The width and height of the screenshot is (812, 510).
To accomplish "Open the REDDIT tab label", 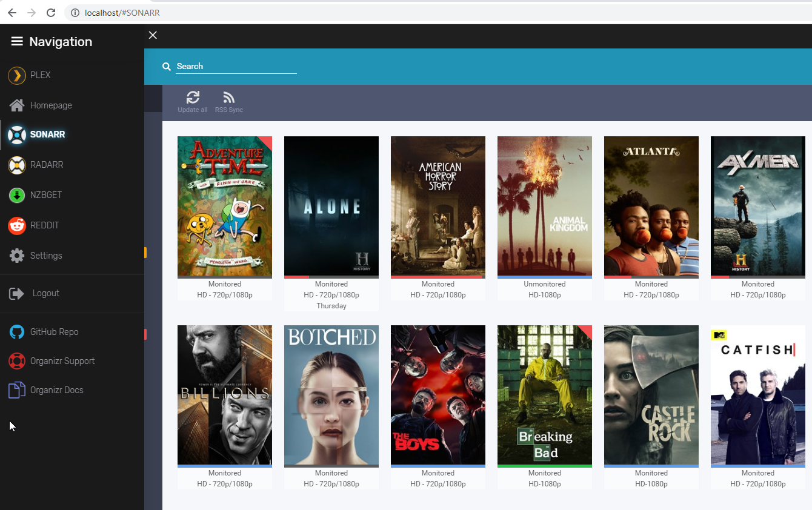I will click(45, 225).
